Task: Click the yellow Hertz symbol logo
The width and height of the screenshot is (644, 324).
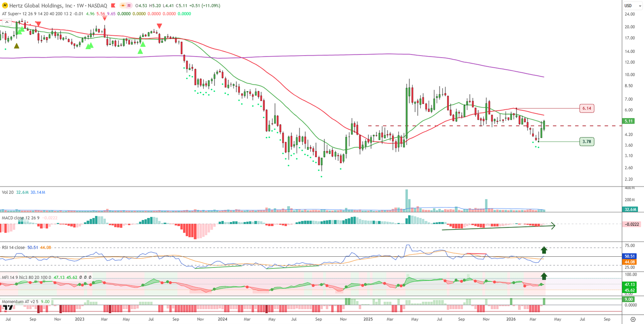Action: click(x=5, y=6)
